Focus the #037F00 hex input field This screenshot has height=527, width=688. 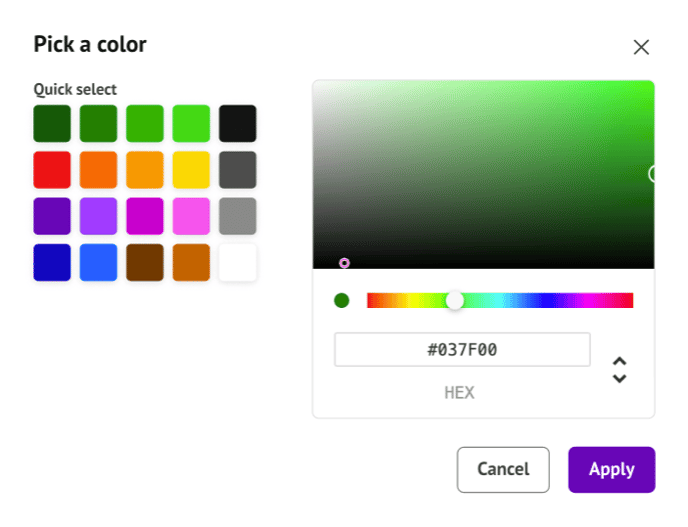(x=462, y=350)
